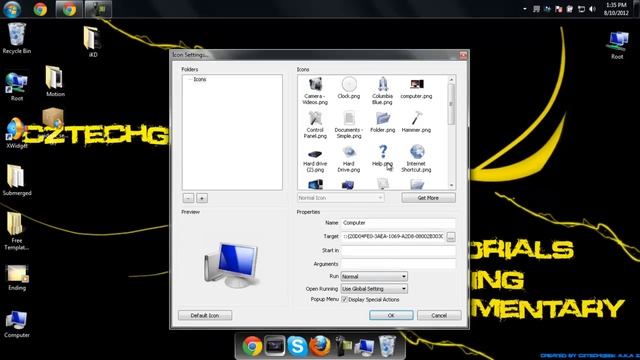
Task: Select the Clock.png icon
Action: [x=349, y=88]
